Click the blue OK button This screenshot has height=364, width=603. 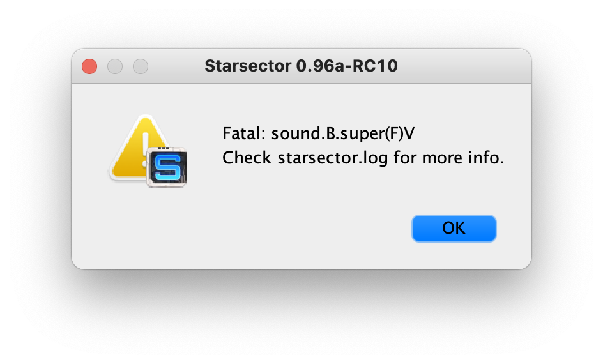(x=454, y=229)
